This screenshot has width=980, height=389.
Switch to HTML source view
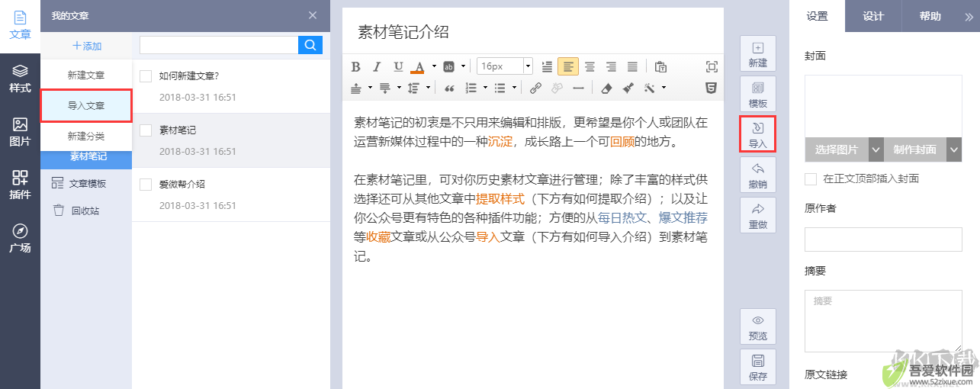711,88
